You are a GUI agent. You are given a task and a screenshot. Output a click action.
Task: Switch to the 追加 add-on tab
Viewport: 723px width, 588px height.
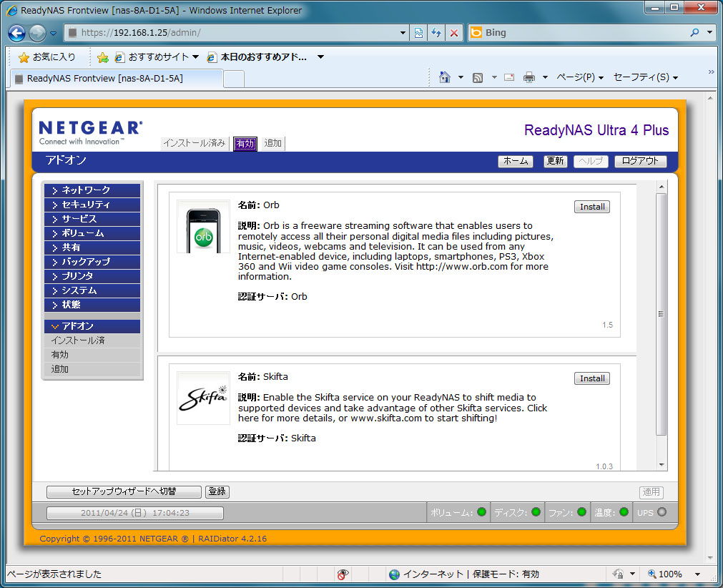click(x=272, y=144)
